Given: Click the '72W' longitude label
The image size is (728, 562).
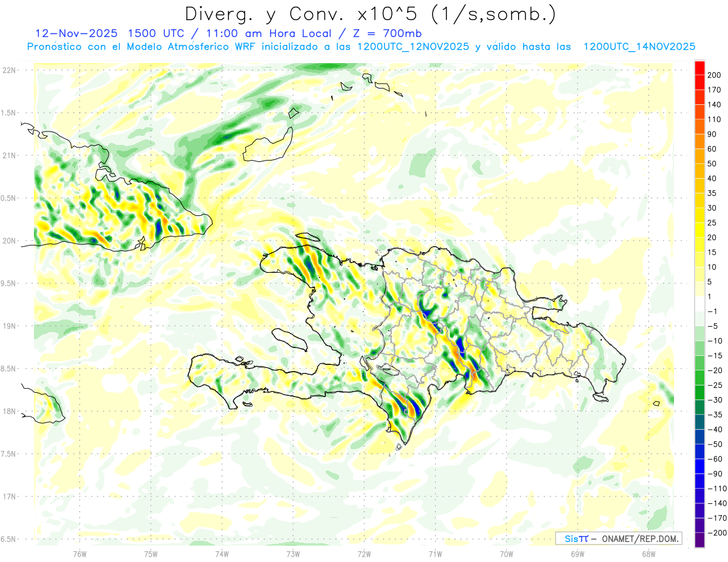Looking at the screenshot, I should (364, 554).
